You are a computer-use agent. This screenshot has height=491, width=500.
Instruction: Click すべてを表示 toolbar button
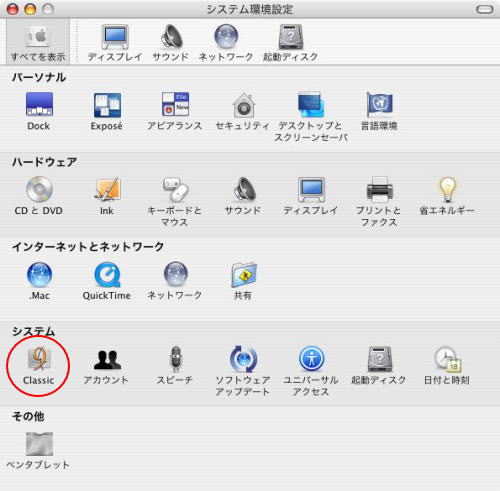38,42
